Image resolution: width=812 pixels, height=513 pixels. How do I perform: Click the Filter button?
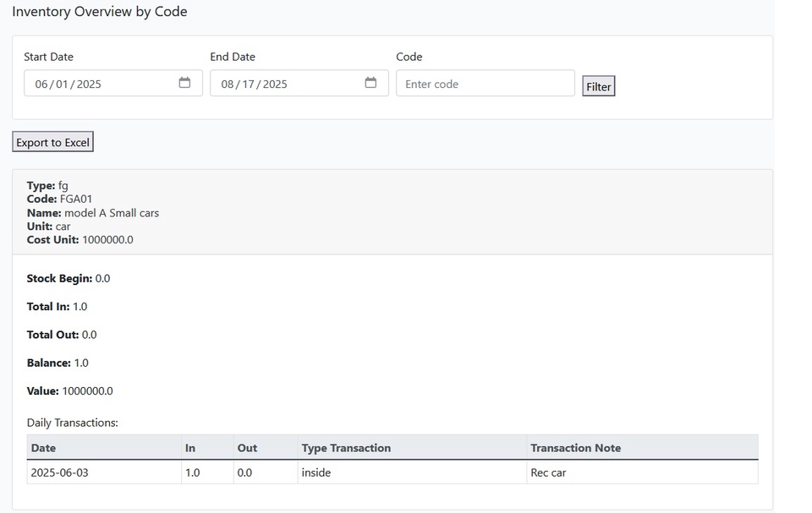click(598, 86)
